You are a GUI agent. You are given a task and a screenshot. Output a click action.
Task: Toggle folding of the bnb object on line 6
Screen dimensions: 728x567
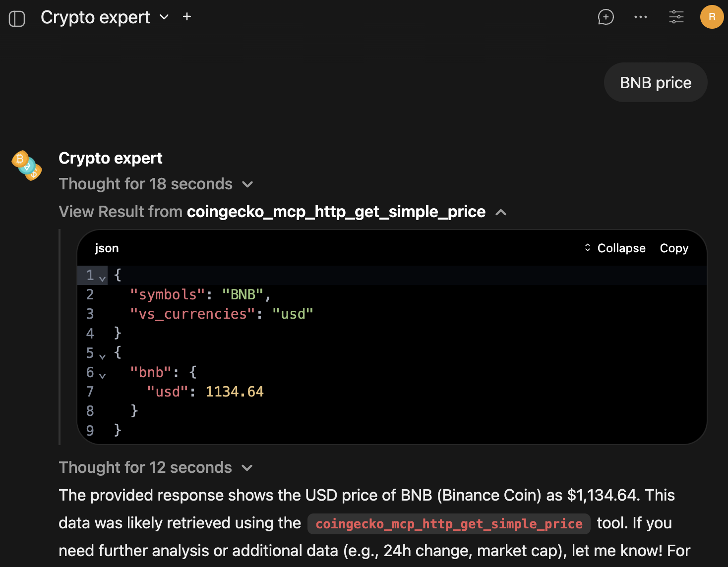103,375
